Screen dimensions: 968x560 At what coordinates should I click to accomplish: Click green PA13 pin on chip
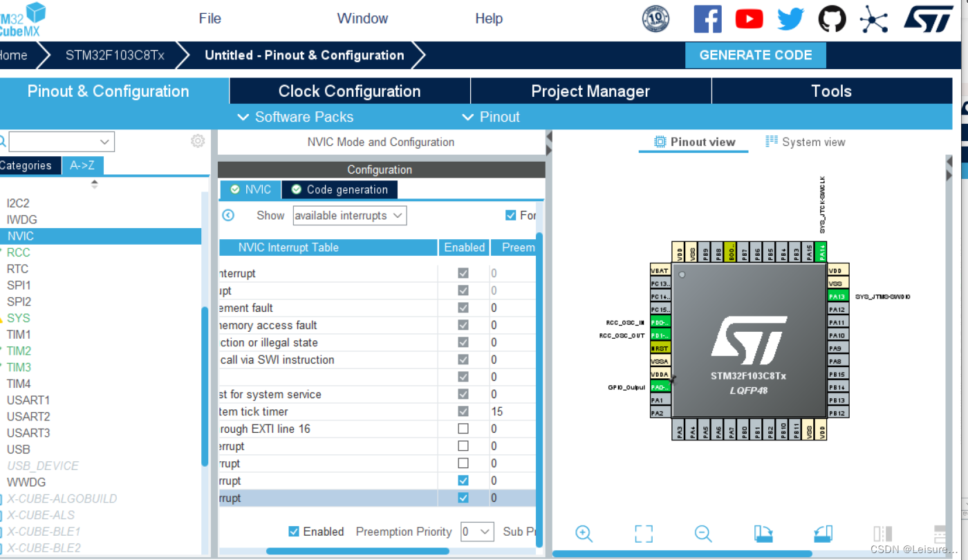click(838, 297)
